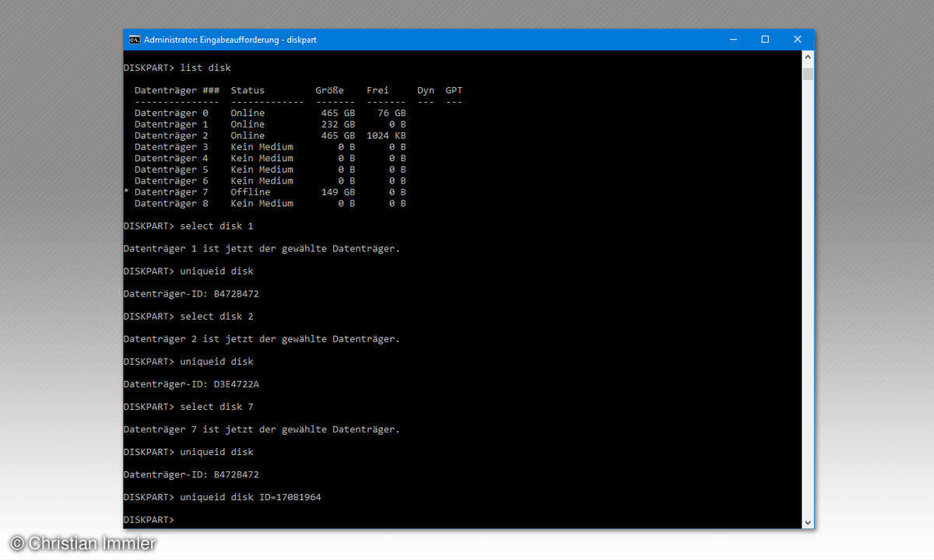Screen dimensions: 934x560
Task: Select the 'Datenträger 8' row
Action: (270, 203)
